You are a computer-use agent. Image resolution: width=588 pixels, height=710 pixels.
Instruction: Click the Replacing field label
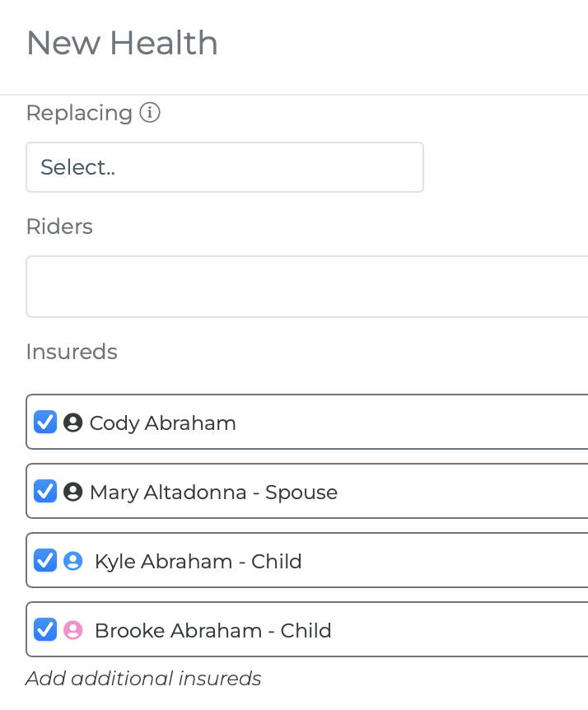[x=79, y=113]
